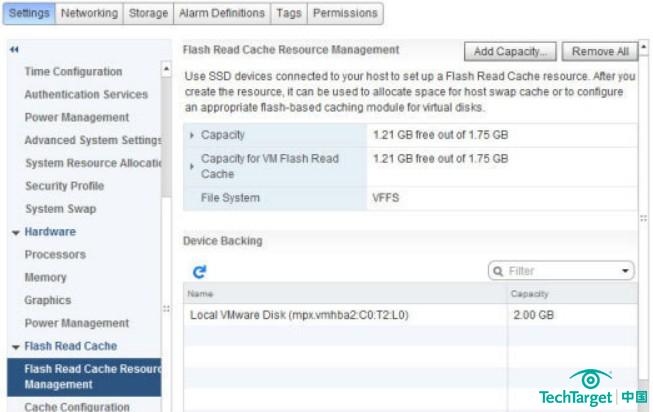Expand the Capacity row
The height and width of the screenshot is (412, 653).
click(x=192, y=135)
